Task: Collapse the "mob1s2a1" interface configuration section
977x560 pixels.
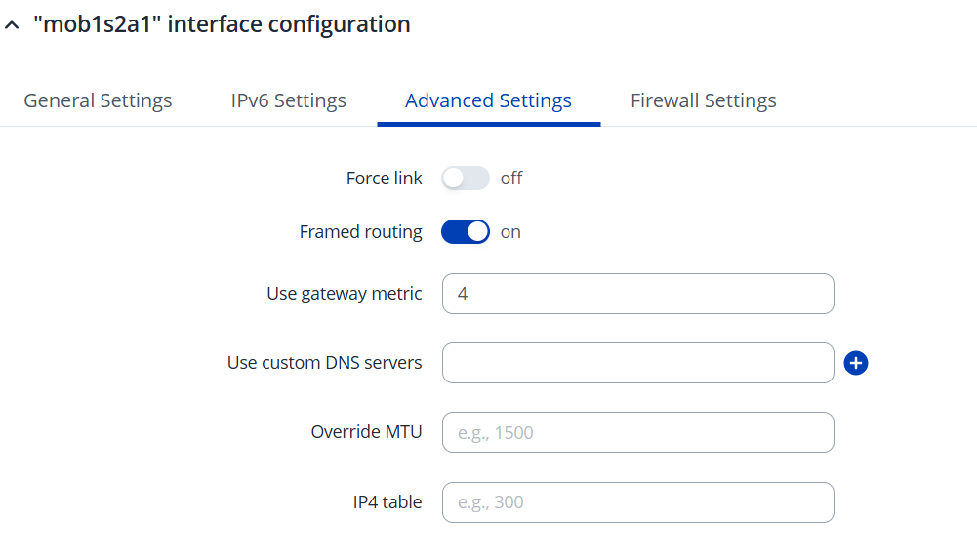Action: tap(12, 25)
